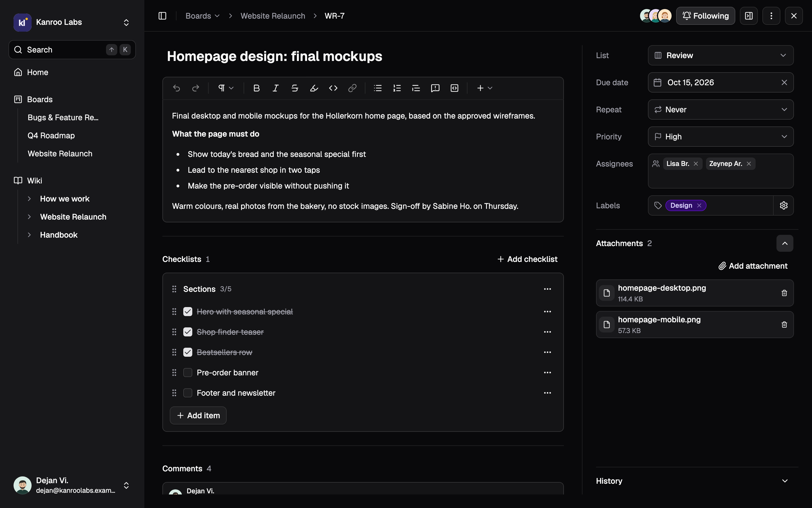Image resolution: width=812 pixels, height=508 pixels.
Task: Uncheck Bestsellers row
Action: click(187, 352)
